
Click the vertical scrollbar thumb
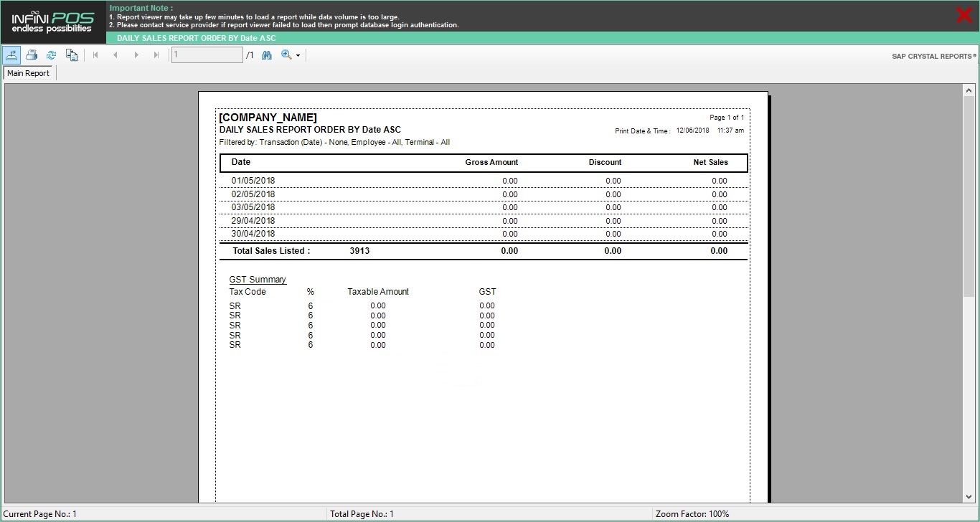click(x=969, y=196)
